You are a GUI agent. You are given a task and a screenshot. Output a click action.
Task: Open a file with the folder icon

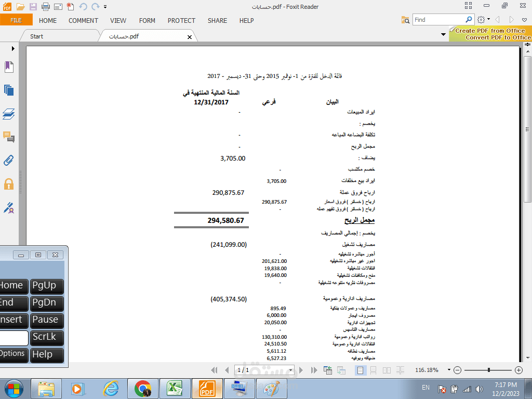tap(20, 6)
